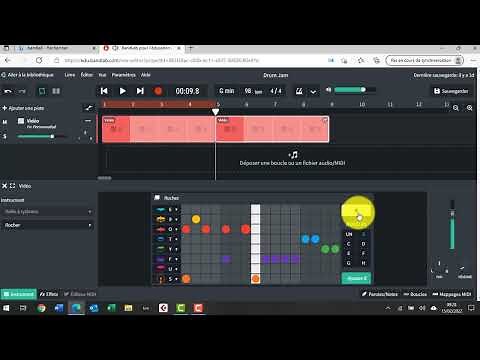
Task: Click the yellow drum instrument icon
Action: coord(161,219)
